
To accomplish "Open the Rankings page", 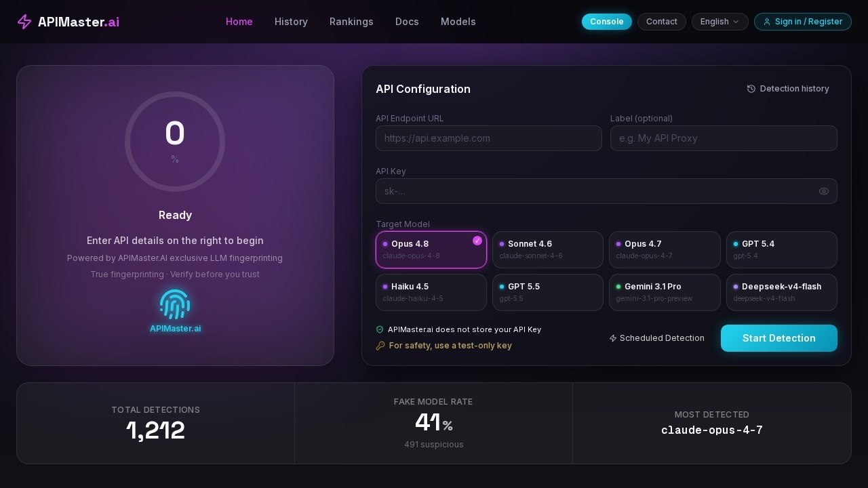I will click(351, 22).
